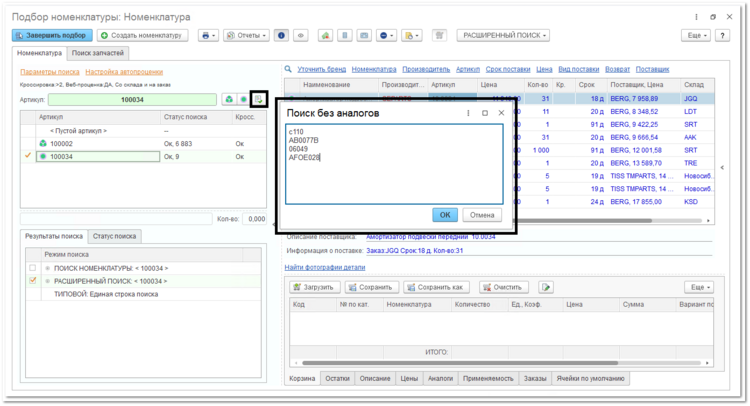Click the Артикул input field with 100034
750x406 pixels.
pyautogui.click(x=132, y=99)
